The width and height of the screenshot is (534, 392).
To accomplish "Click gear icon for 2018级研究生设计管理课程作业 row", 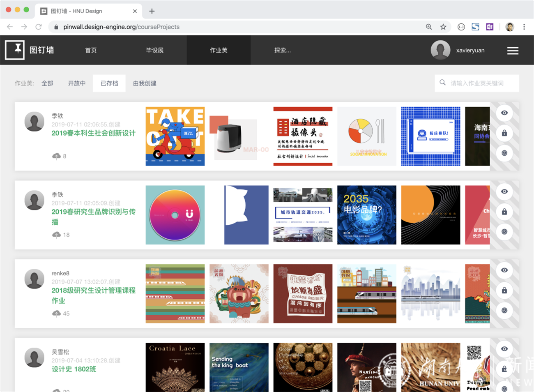I will click(x=504, y=311).
